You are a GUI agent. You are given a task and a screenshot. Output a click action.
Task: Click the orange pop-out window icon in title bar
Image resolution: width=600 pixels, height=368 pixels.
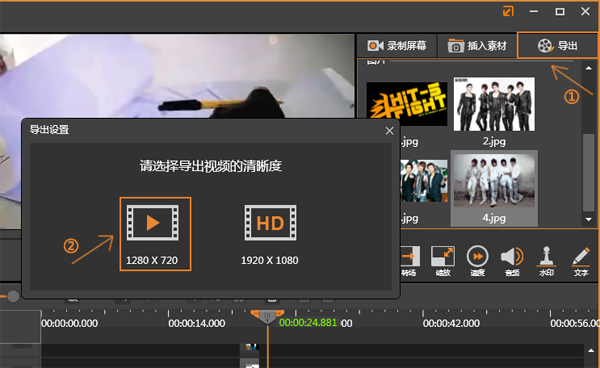508,11
